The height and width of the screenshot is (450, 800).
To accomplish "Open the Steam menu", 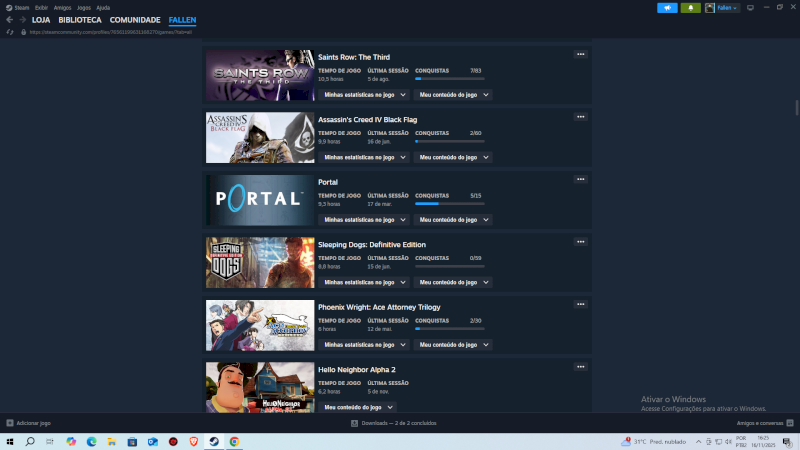I will (21, 8).
